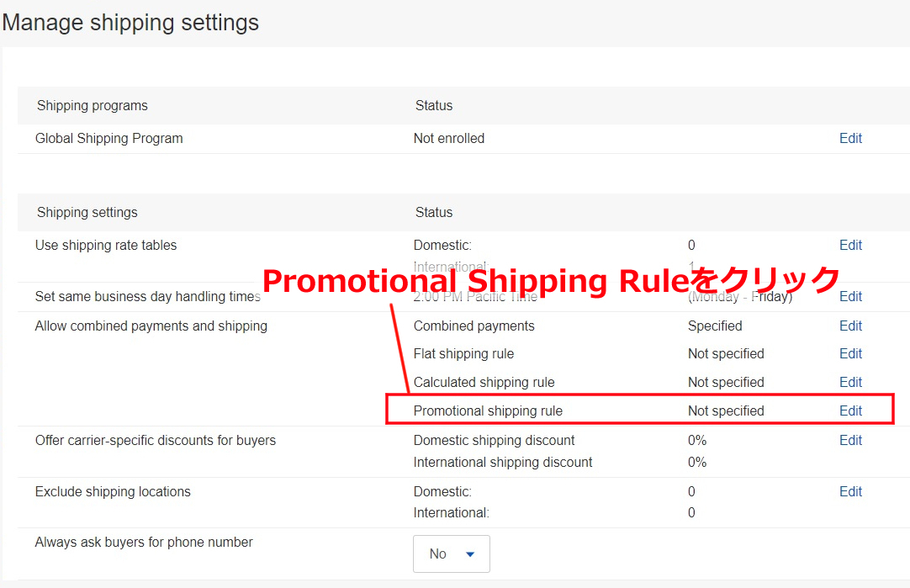Click the Combined payments label

pyautogui.click(x=474, y=326)
